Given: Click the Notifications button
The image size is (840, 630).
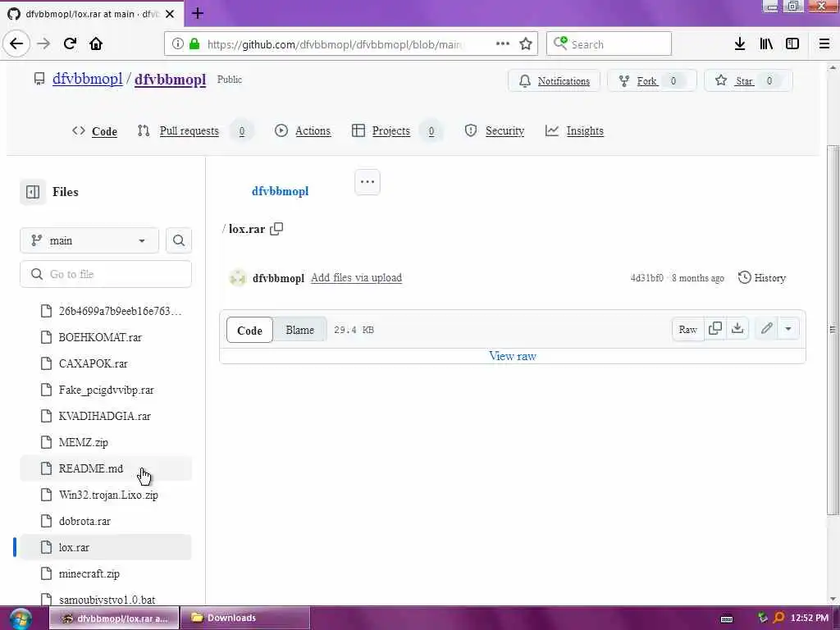Looking at the screenshot, I should click(554, 81).
